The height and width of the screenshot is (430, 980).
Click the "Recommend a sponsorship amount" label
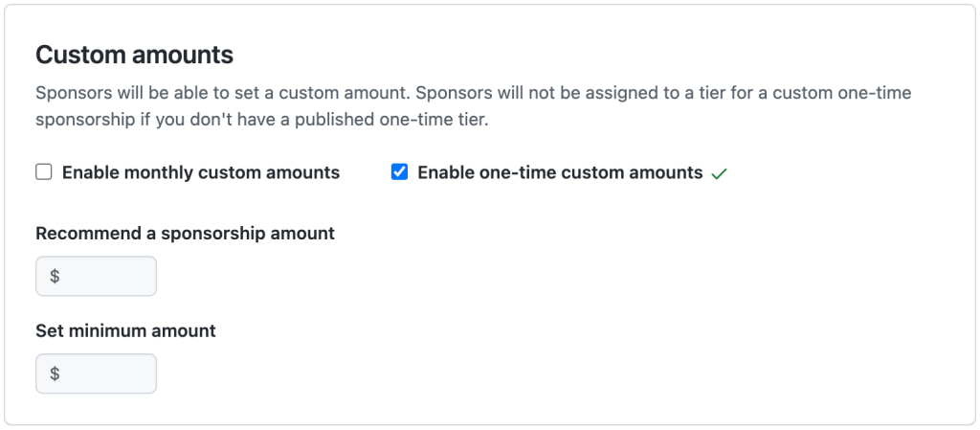185,233
